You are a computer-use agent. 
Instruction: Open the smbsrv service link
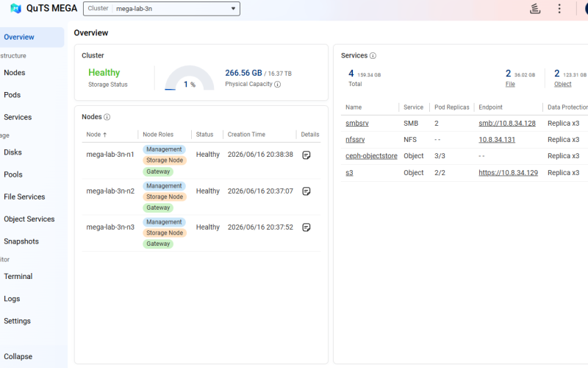(357, 123)
